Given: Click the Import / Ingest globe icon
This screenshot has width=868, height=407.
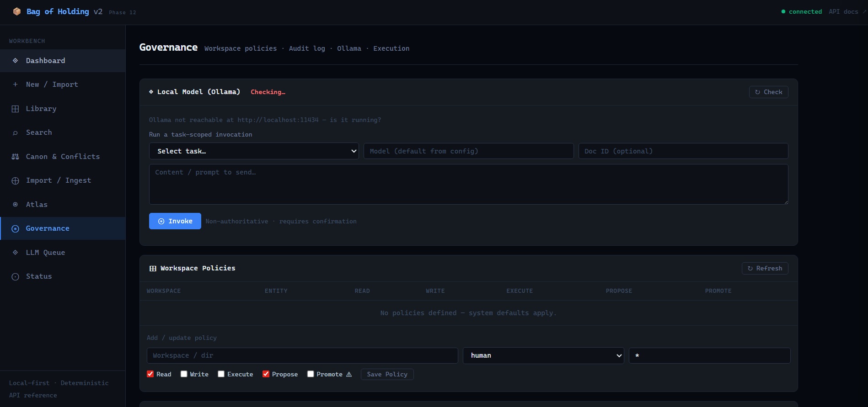Looking at the screenshot, I should pos(16,180).
